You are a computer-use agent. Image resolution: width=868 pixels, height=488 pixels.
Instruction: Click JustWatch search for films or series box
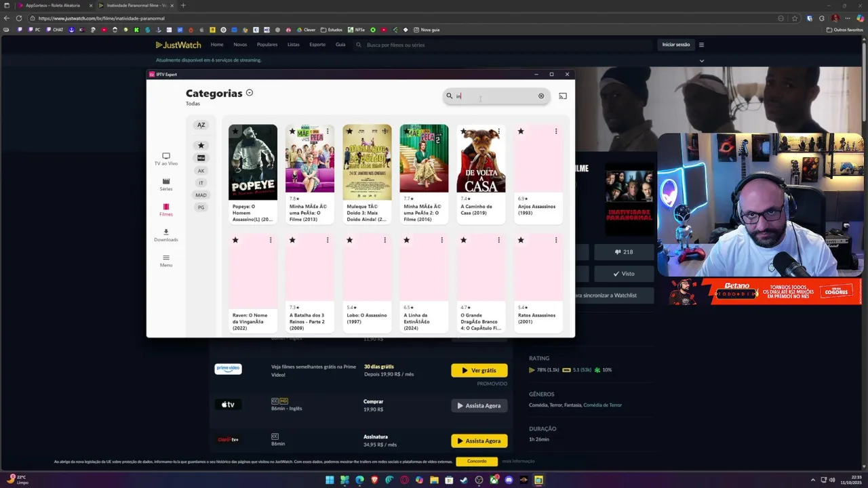point(502,45)
